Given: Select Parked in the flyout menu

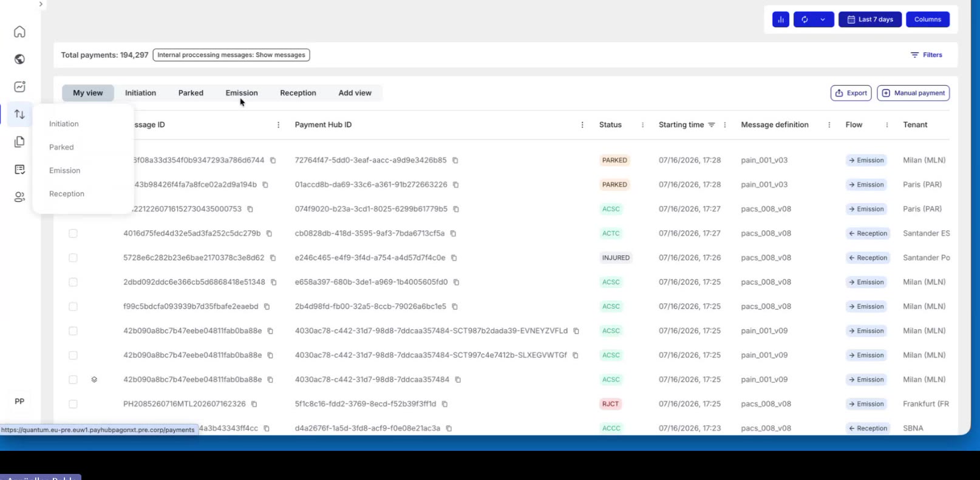Looking at the screenshot, I should [x=61, y=147].
